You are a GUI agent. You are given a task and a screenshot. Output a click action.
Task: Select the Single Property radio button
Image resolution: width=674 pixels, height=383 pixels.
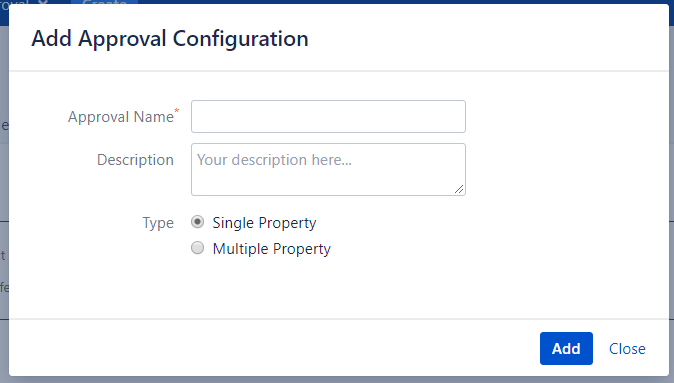(x=197, y=222)
